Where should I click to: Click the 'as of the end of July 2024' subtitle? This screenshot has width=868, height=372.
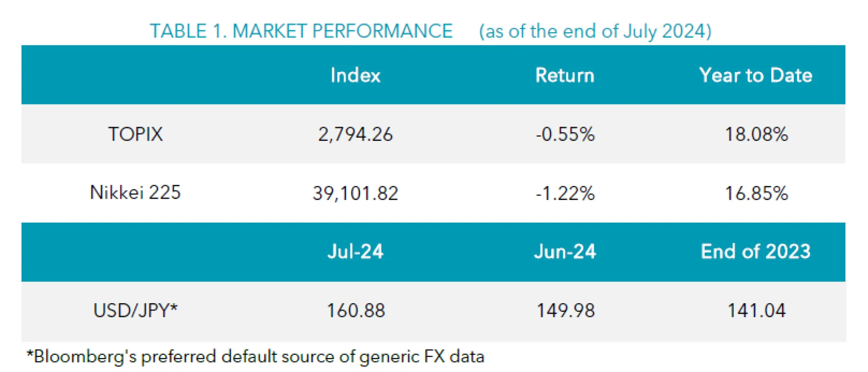pyautogui.click(x=595, y=31)
